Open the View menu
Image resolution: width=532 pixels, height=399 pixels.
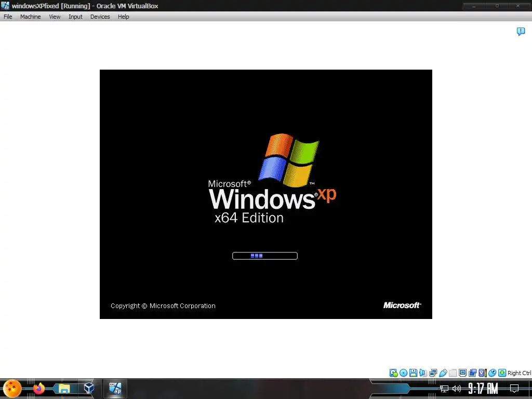54,17
